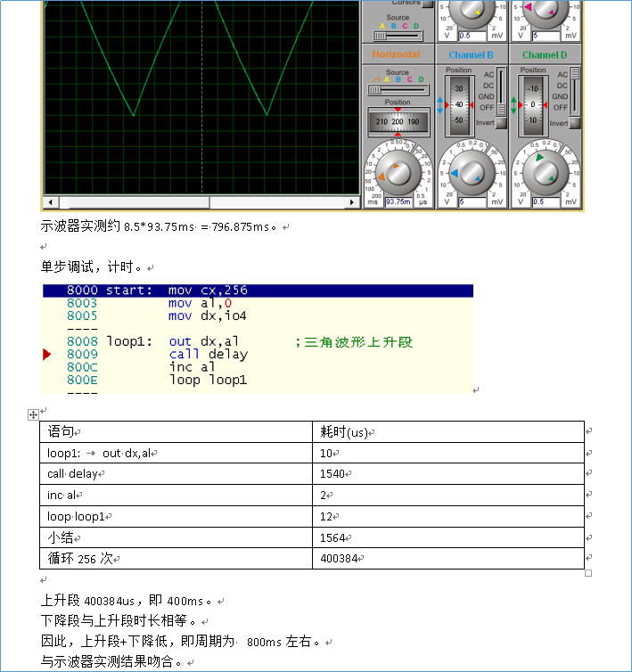Click table cell 1564
The image size is (632, 672).
448,537
